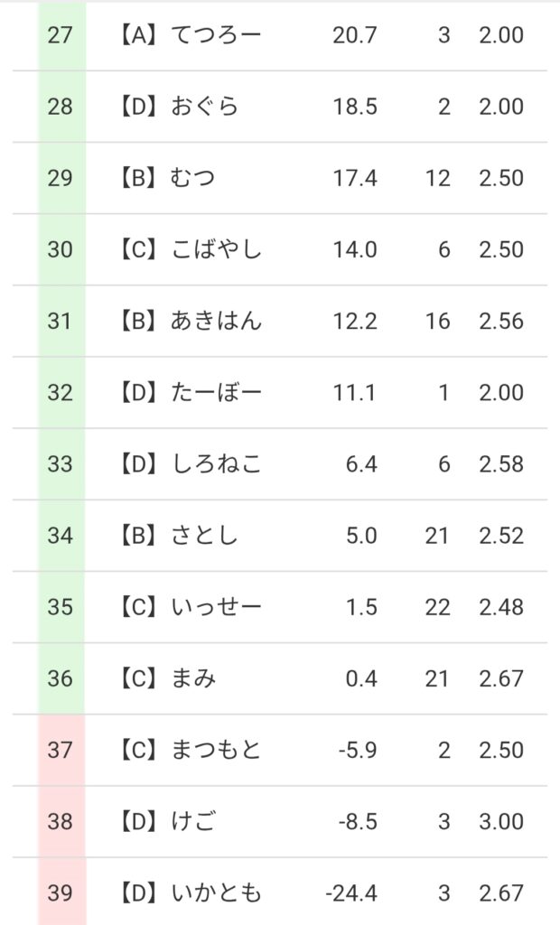Viewport: 560px width, 925px height.
Task: Select the player こばやし
Action: 216,250
